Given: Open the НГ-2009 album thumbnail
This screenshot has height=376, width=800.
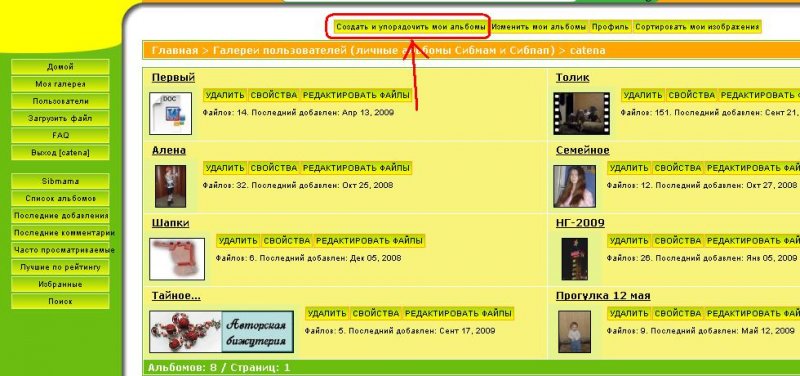Looking at the screenshot, I should [574, 259].
